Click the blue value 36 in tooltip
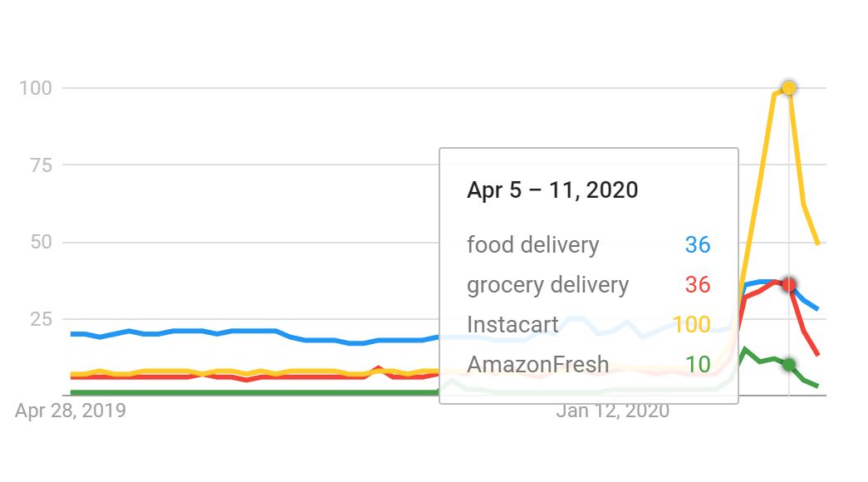 pos(698,244)
